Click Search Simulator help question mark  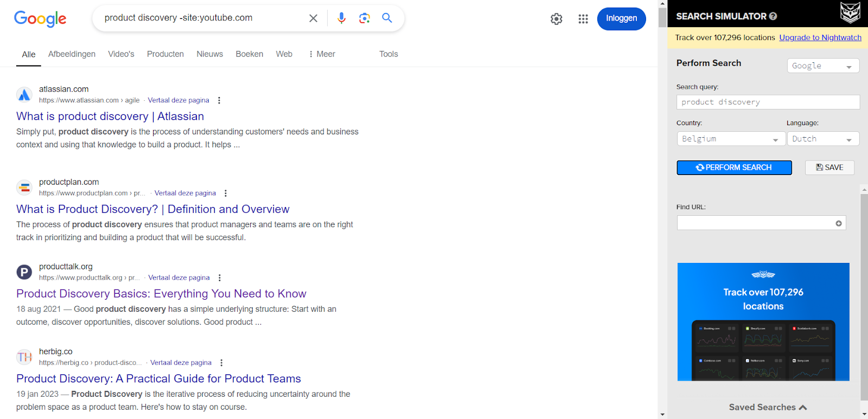click(x=773, y=16)
